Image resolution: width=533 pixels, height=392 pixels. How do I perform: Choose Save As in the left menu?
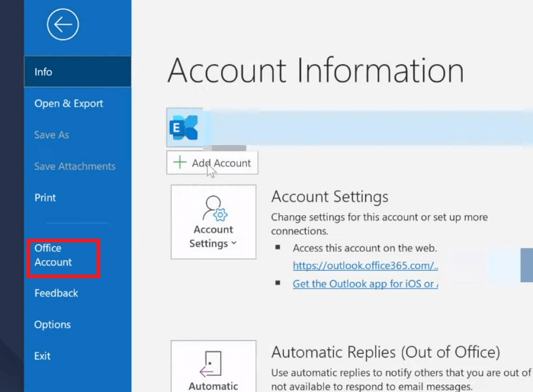pyautogui.click(x=52, y=135)
